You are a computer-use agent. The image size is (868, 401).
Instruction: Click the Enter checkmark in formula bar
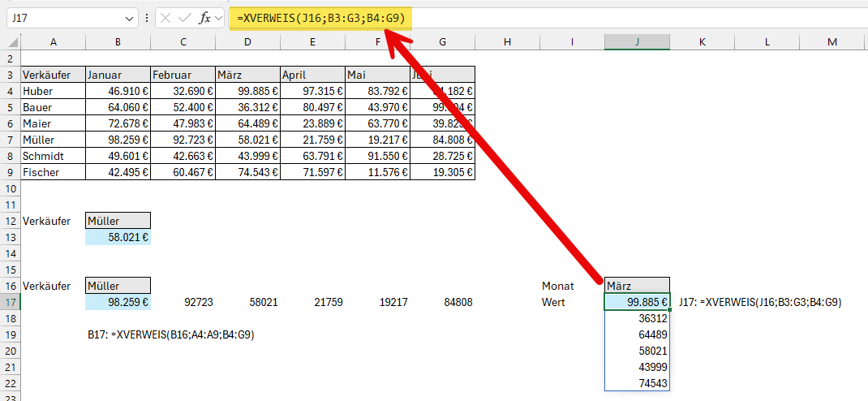pyautogui.click(x=185, y=18)
